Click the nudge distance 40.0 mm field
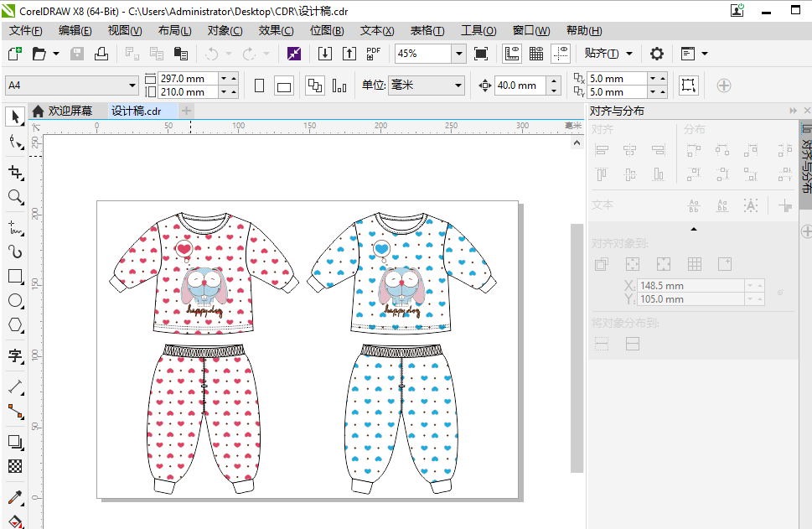This screenshot has width=812, height=529. click(x=520, y=86)
